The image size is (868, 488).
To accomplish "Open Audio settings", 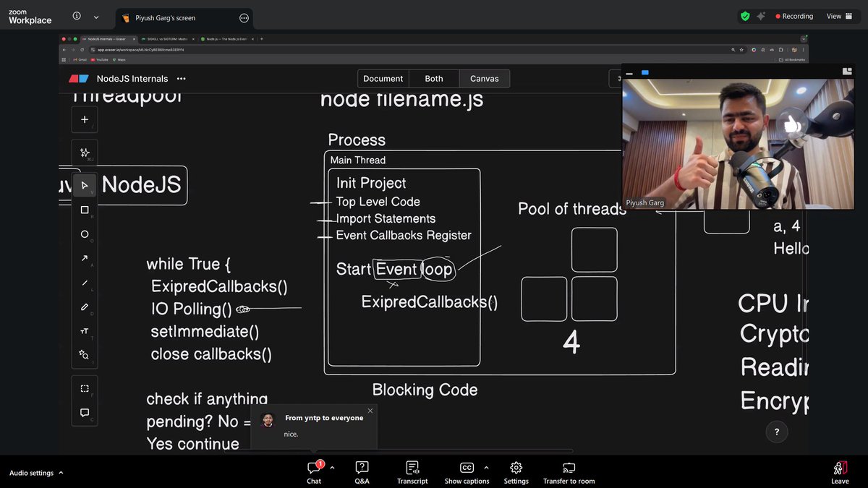I will (31, 473).
